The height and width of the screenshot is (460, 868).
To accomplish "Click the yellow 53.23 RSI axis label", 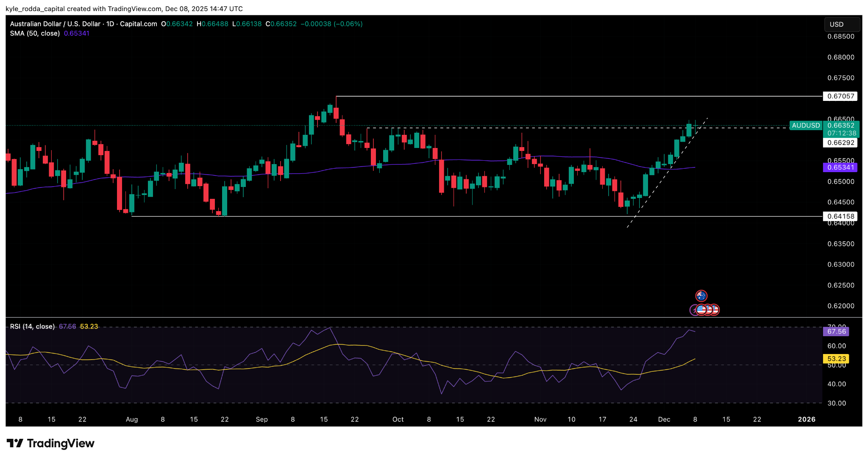I will [836, 359].
